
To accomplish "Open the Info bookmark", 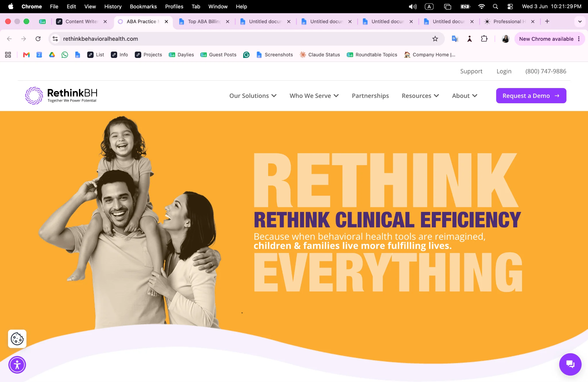I will [x=119, y=55].
